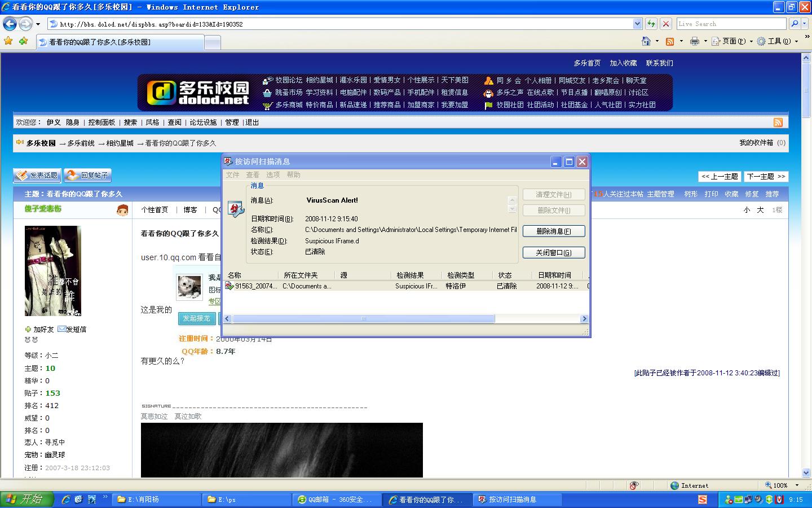This screenshot has height=508, width=812.
Task: Click the 删除消息 button
Action: coord(553,231)
